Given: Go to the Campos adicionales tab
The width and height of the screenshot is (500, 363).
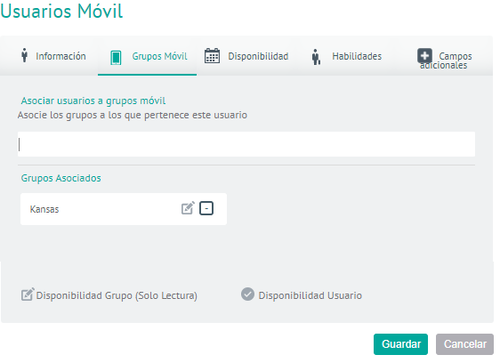Looking at the screenshot, I should click(x=446, y=60).
